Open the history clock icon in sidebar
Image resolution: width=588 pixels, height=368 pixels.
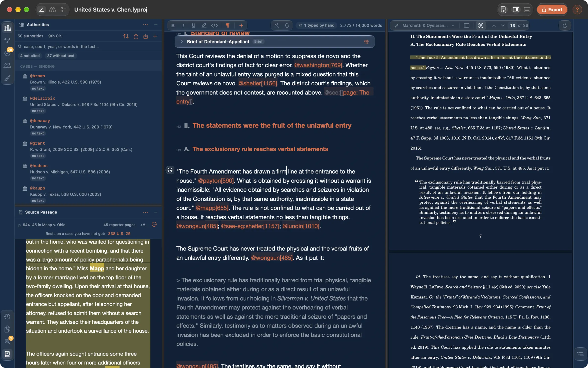pyautogui.click(x=7, y=316)
